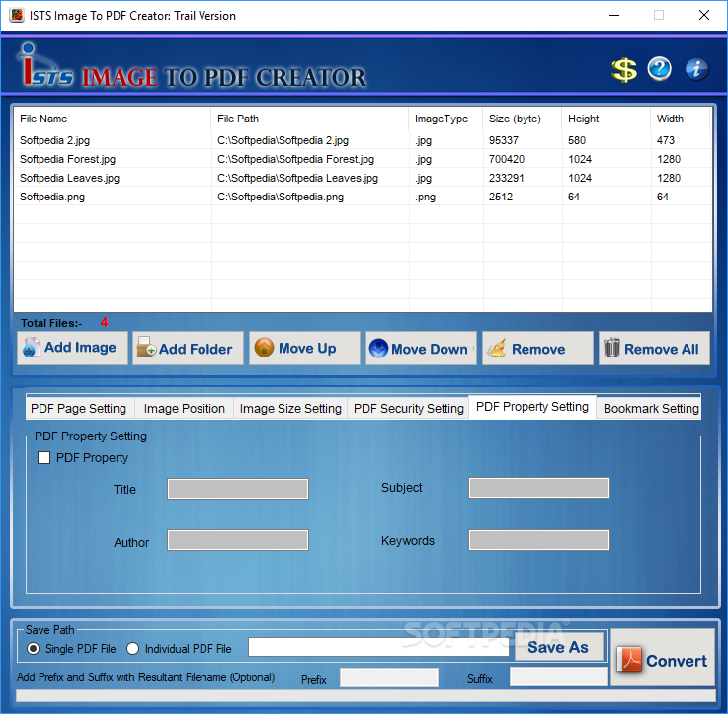This screenshot has width=728, height=714.
Task: Click the Title input field
Action: tap(238, 489)
